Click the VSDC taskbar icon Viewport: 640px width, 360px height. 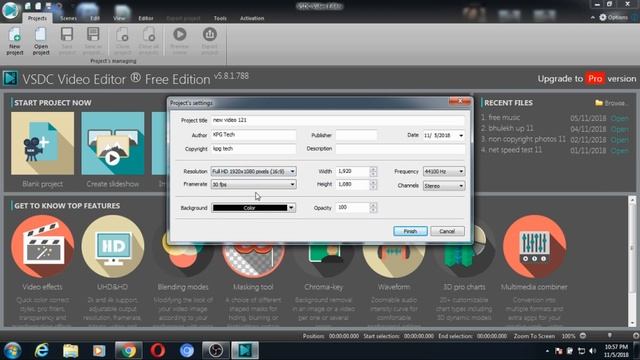(x=245, y=351)
